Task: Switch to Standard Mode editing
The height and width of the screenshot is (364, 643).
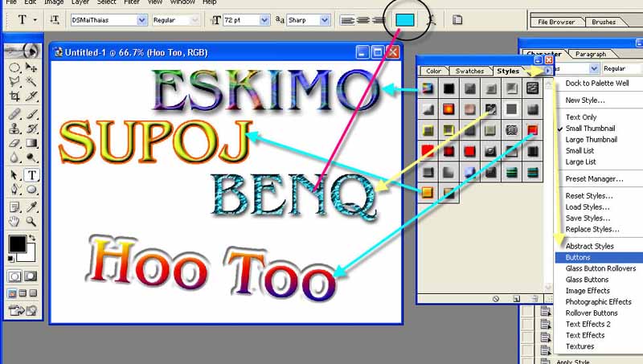Action: click(x=14, y=276)
